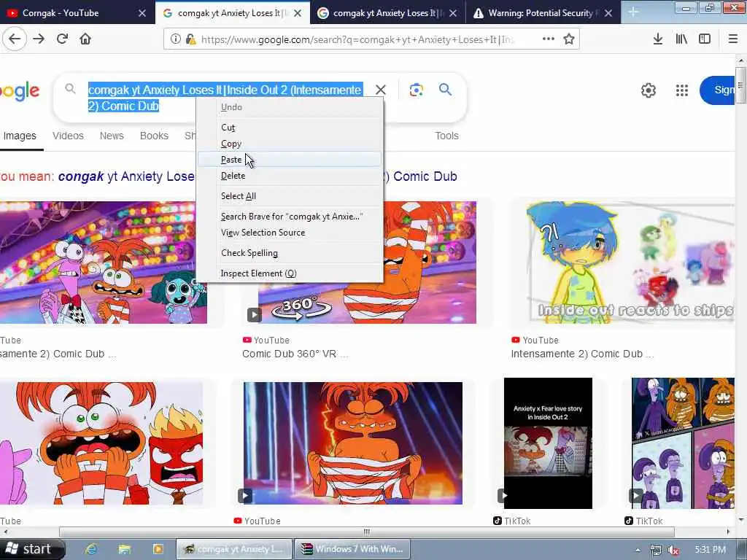Open the Windows start button

click(x=31, y=549)
